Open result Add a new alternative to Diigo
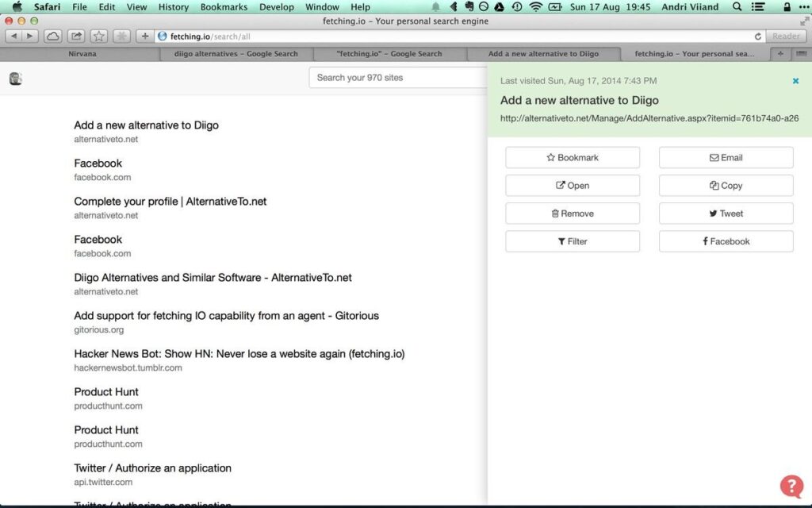This screenshot has height=508, width=812. coord(146,125)
